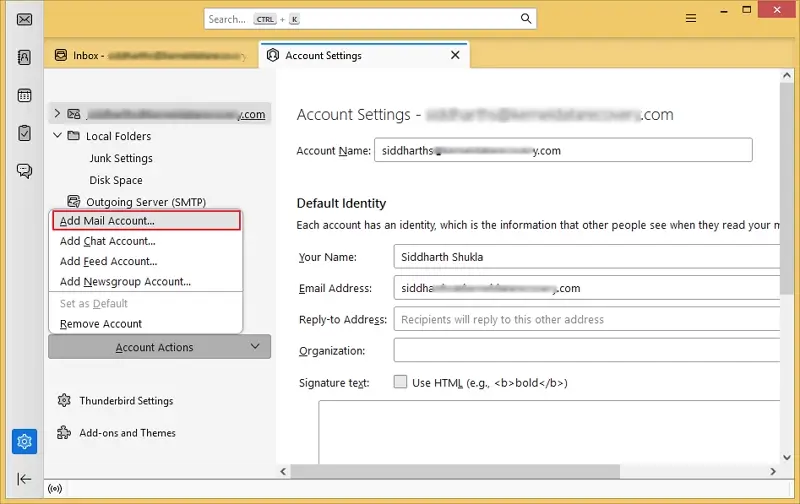Choose Remove Account menu item

[146, 324]
